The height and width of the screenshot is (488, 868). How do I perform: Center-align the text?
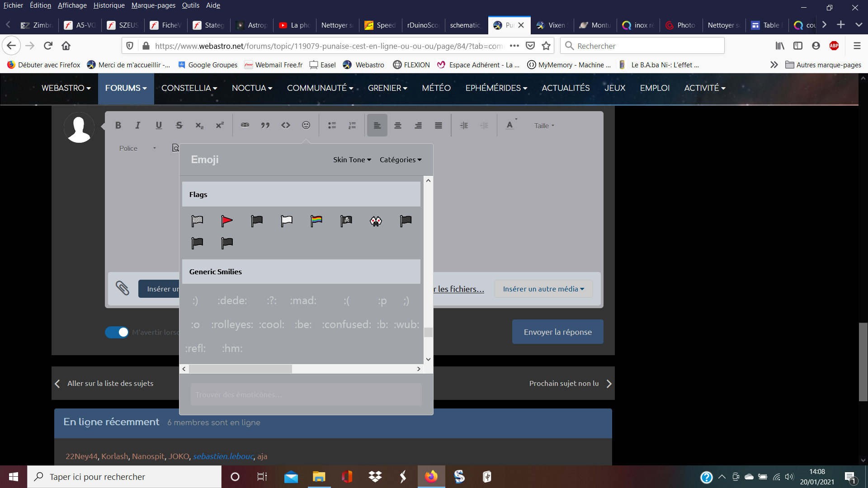point(398,126)
